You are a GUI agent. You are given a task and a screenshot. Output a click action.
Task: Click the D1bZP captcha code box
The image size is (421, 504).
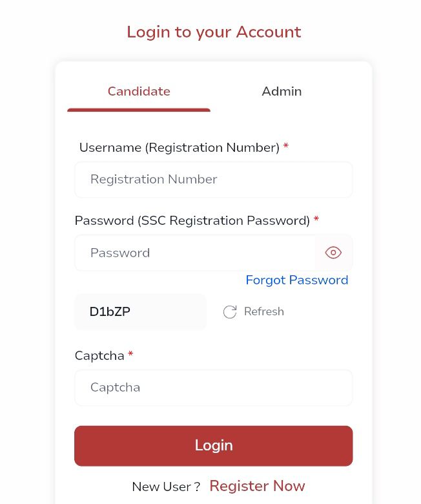pyautogui.click(x=140, y=311)
